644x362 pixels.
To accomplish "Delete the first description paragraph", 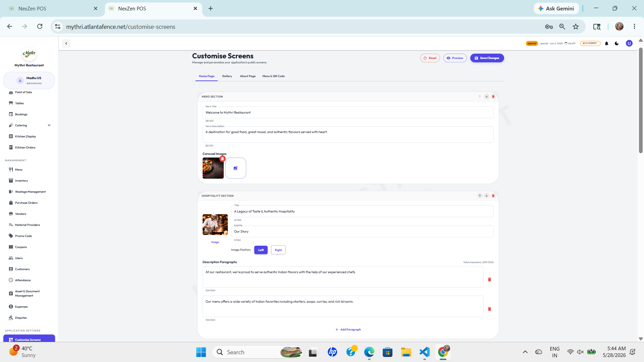I will [x=489, y=280].
